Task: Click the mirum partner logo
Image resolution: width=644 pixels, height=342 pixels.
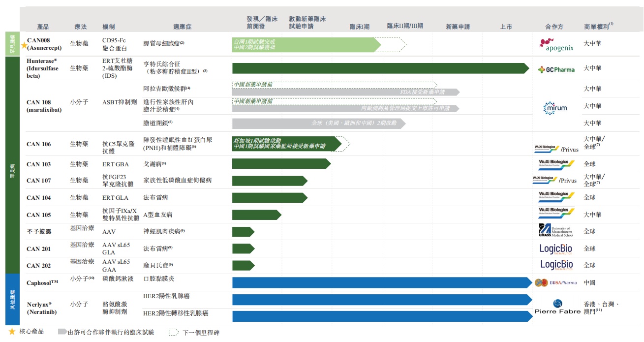Action: point(554,108)
